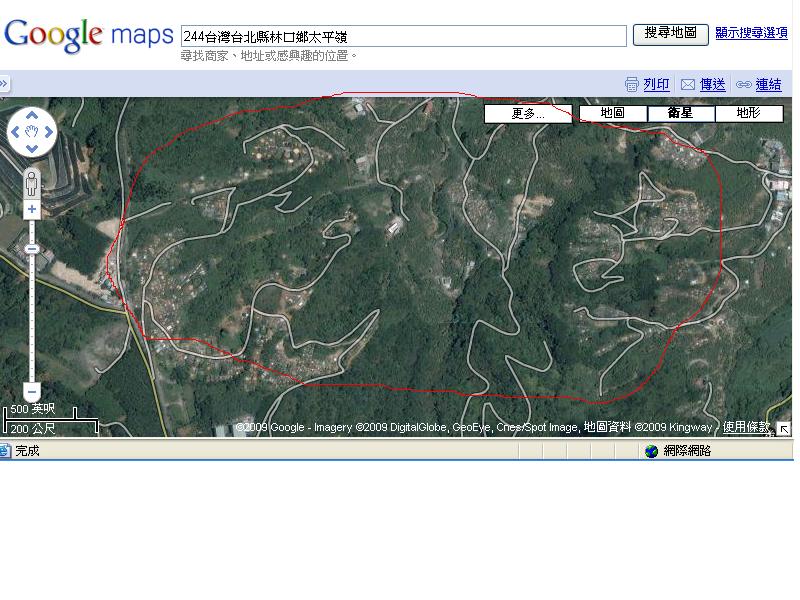Select the Street View pegman icon
The width and height of the screenshot is (800, 600).
coord(32,184)
